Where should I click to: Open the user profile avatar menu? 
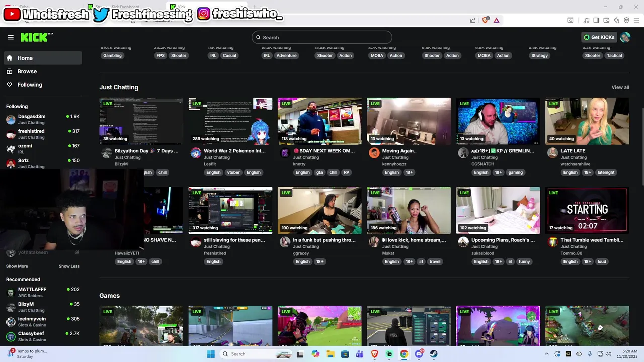[625, 37]
